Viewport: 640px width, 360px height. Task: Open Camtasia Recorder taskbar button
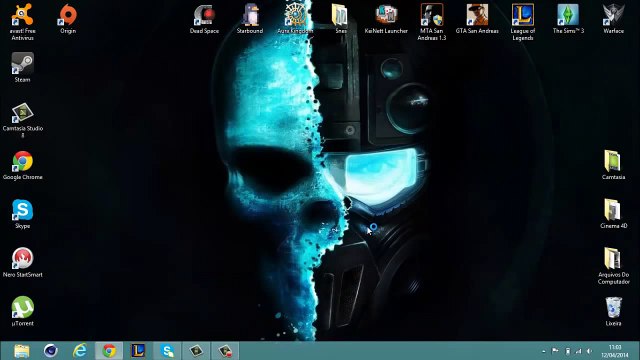[225, 351]
